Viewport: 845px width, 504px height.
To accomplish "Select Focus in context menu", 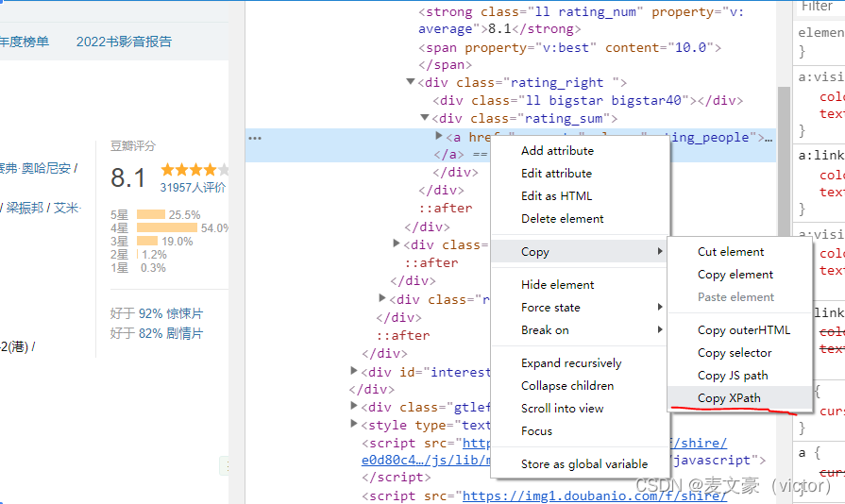I will (536, 431).
